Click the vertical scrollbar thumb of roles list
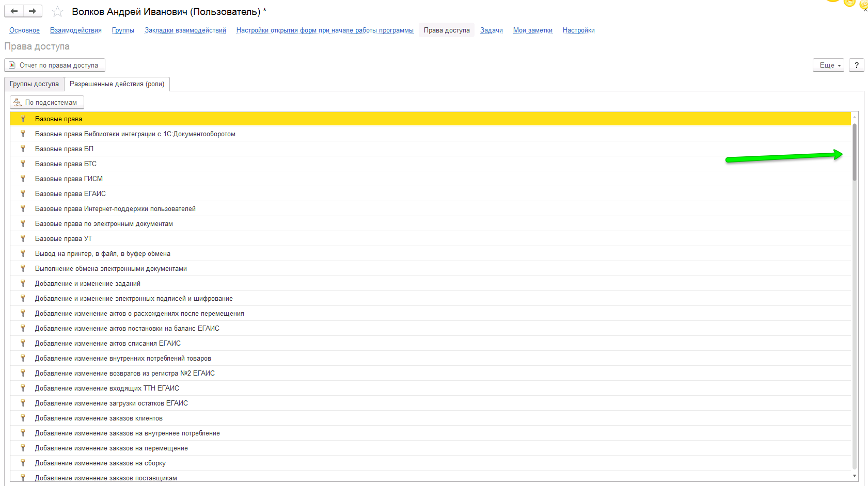 point(855,152)
